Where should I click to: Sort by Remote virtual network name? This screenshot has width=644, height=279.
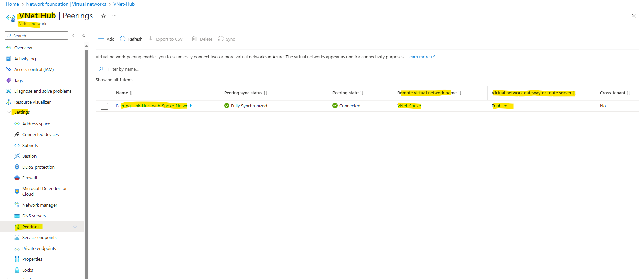429,93
